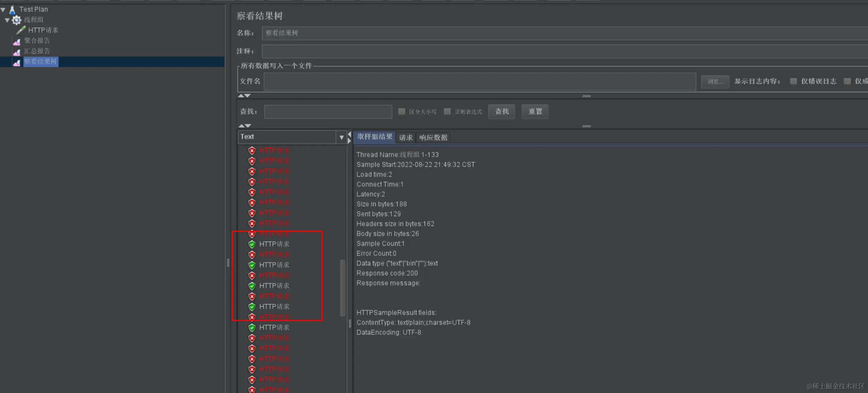Viewport: 868px width, 393px height.
Task: Focus the 文件名 file name field
Action: click(480, 81)
